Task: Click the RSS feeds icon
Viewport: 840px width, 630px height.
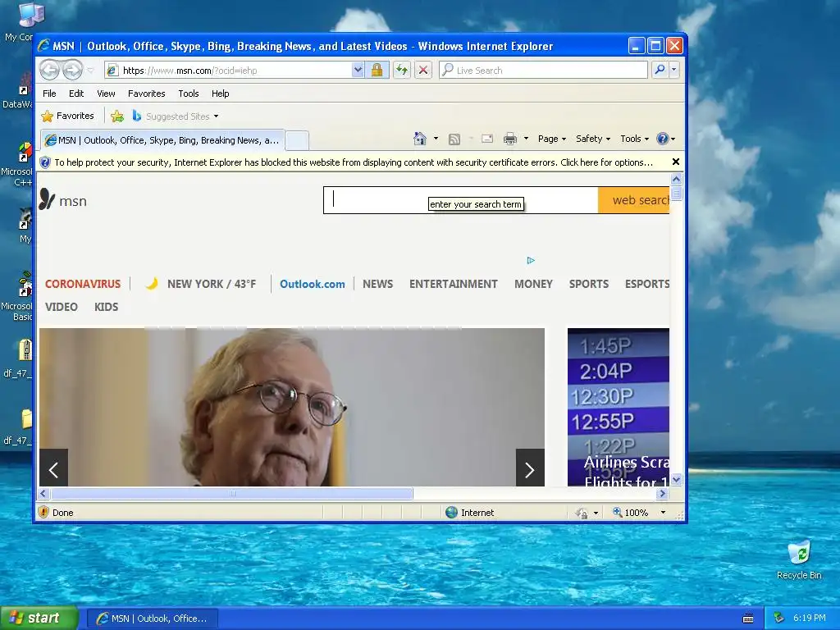Action: coord(454,139)
